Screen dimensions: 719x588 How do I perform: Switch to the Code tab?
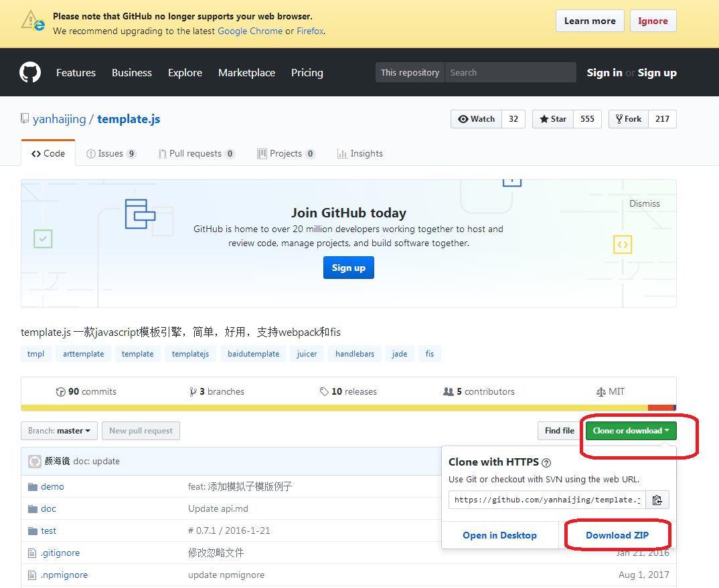[x=48, y=154]
